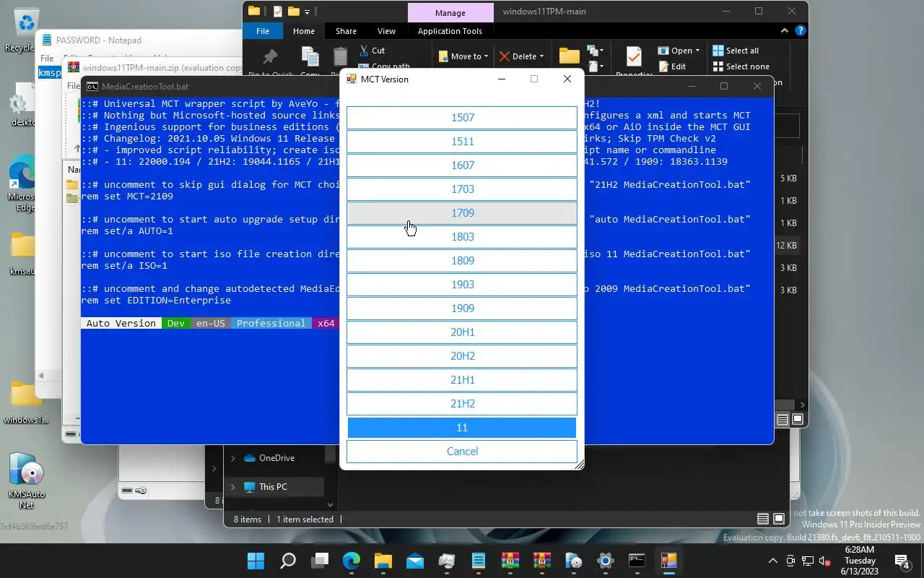
Task: Expand OneDrive in navigation pane
Action: (x=232, y=458)
